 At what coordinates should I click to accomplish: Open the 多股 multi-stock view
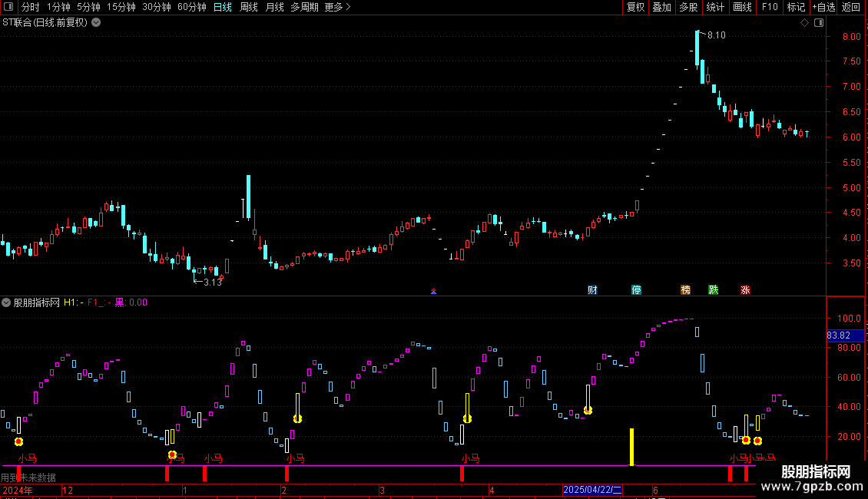pos(688,7)
